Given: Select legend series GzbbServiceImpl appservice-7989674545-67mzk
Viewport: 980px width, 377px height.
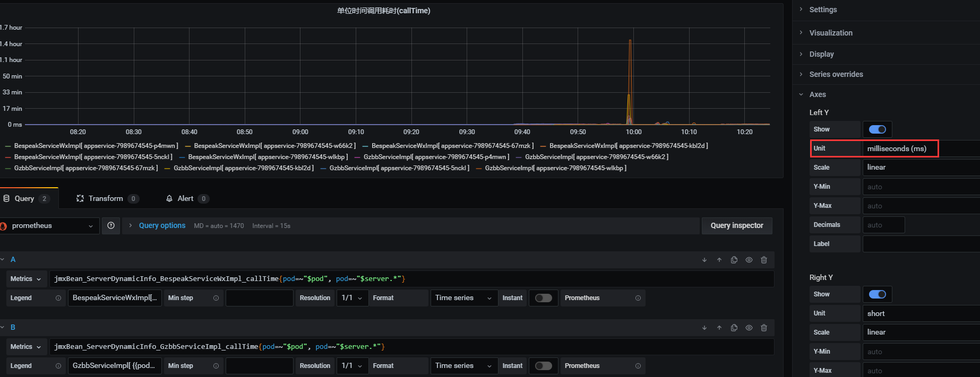Looking at the screenshot, I should click(86, 168).
